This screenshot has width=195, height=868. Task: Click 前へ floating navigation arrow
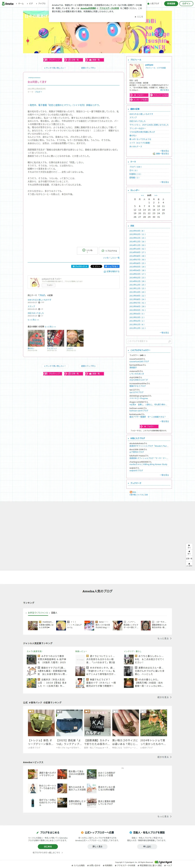click(x=189, y=552)
